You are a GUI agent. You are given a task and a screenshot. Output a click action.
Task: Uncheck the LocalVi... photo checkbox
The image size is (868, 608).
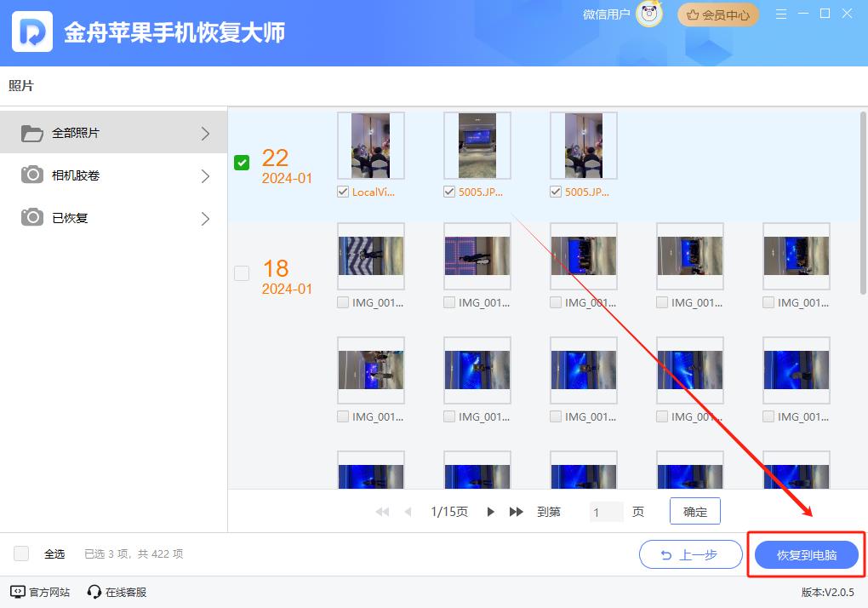click(343, 192)
